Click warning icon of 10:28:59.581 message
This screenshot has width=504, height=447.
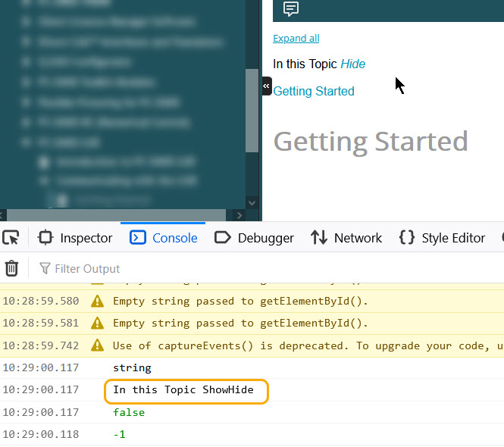[98, 324]
